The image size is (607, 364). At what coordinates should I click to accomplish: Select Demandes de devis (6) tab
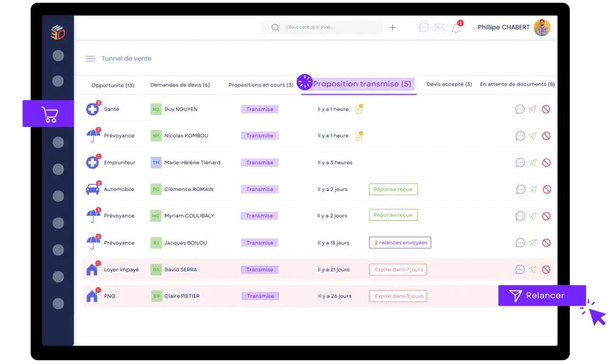click(180, 85)
